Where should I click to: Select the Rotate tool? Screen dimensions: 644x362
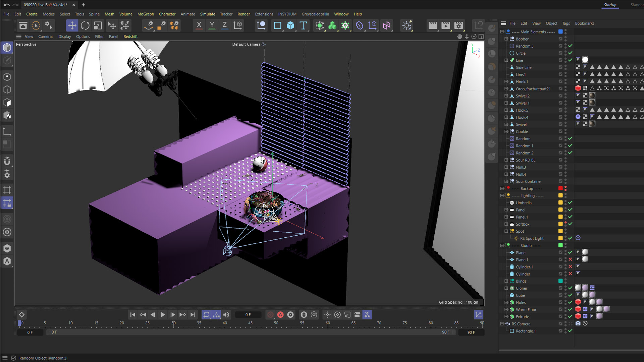tap(85, 25)
